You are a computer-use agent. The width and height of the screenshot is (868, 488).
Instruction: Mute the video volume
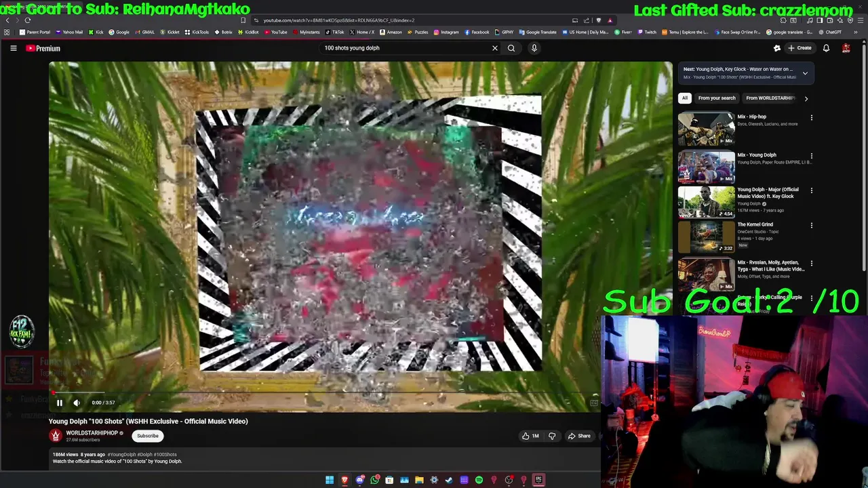(x=77, y=403)
